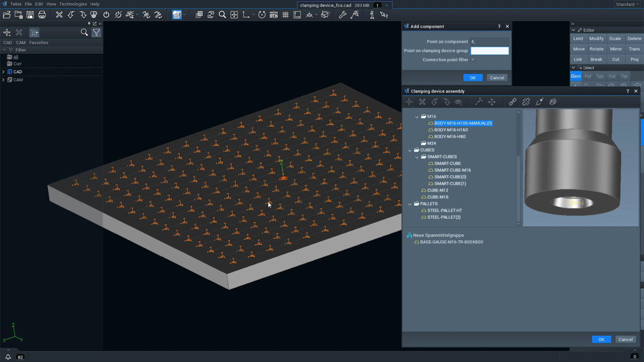
Task: Switch to the Favorites tab
Action: [39, 43]
